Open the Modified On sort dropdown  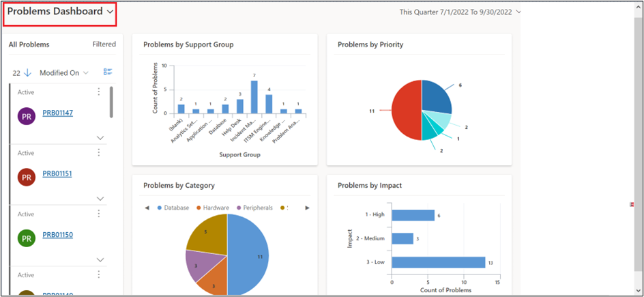point(63,73)
